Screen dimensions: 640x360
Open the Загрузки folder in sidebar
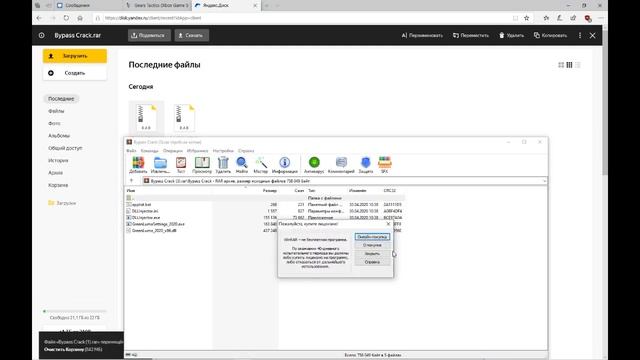[x=62, y=203]
